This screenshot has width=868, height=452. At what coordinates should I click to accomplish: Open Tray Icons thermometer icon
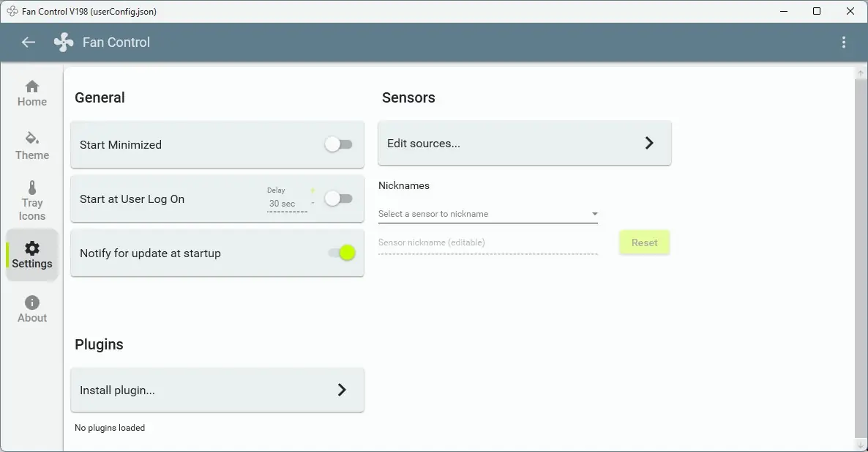[x=32, y=188]
